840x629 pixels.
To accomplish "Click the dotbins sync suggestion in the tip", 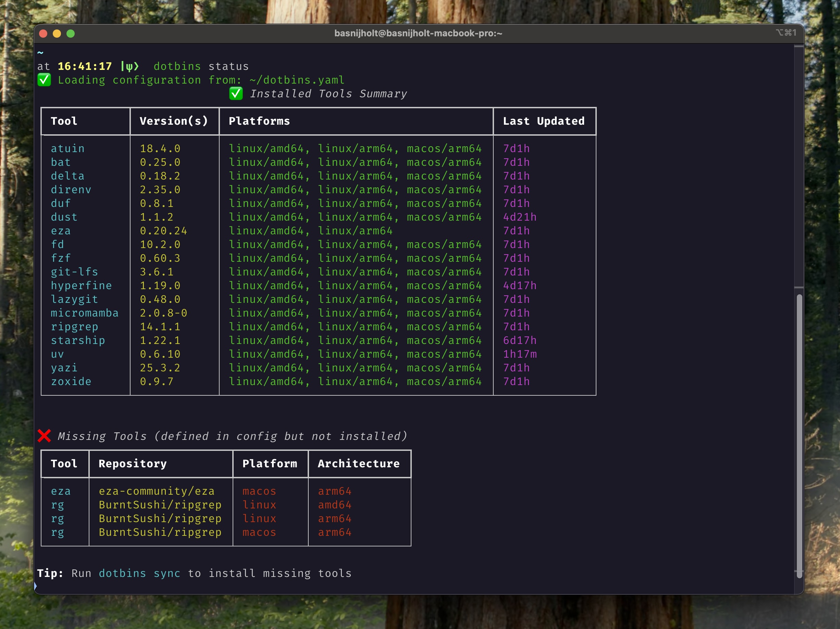I will pos(139,573).
